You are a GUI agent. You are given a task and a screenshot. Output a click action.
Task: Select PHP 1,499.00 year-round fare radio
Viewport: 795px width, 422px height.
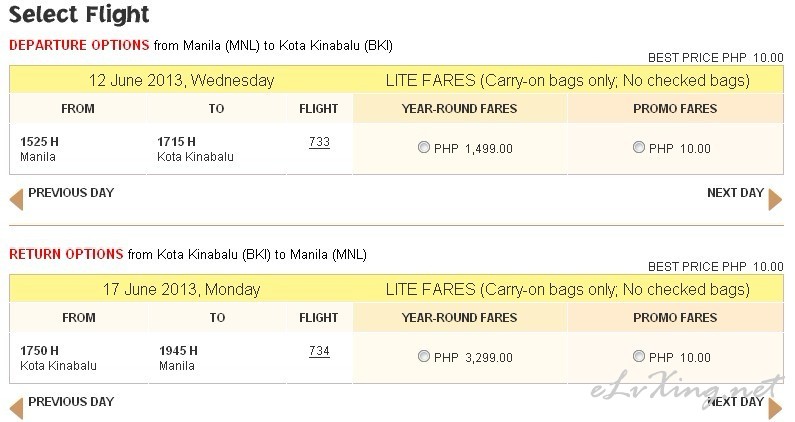pos(423,147)
